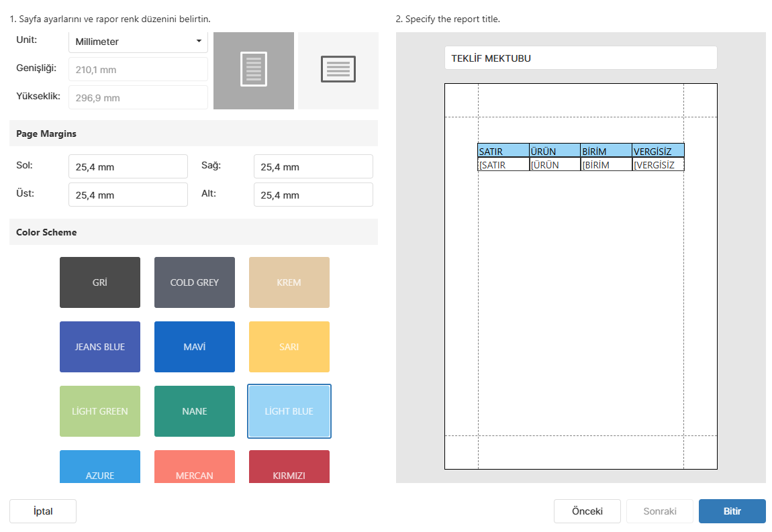Pick the MERCAN color scheme
Viewport: 772px width, 532px height.
coord(195,466)
